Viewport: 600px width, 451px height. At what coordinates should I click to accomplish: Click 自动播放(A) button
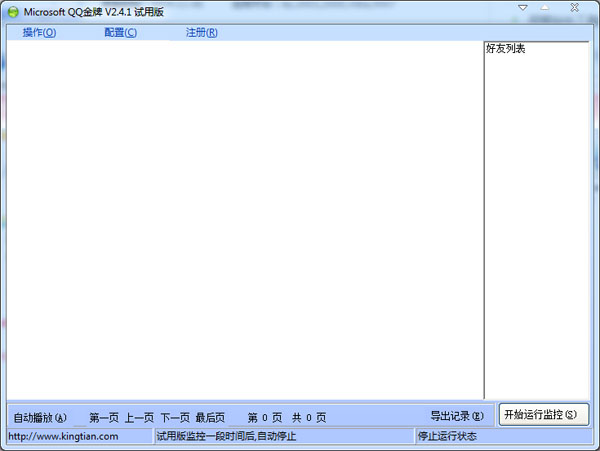pyautogui.click(x=40, y=418)
